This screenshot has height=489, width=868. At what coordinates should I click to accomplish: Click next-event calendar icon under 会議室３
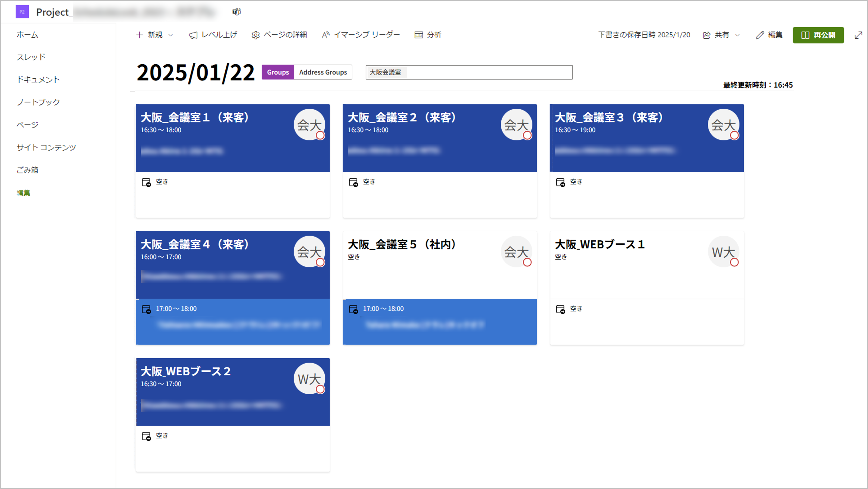[560, 182]
